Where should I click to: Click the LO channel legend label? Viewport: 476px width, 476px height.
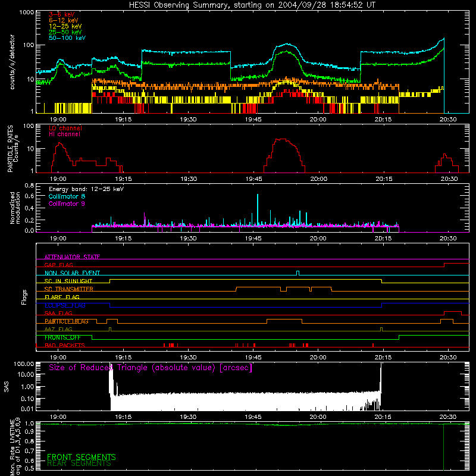click(x=65, y=128)
